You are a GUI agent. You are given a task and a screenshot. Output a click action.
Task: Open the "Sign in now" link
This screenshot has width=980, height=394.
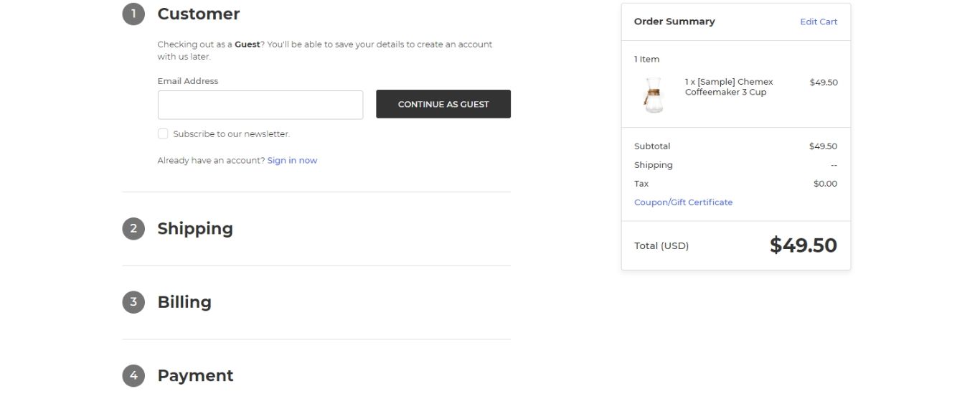[292, 161]
